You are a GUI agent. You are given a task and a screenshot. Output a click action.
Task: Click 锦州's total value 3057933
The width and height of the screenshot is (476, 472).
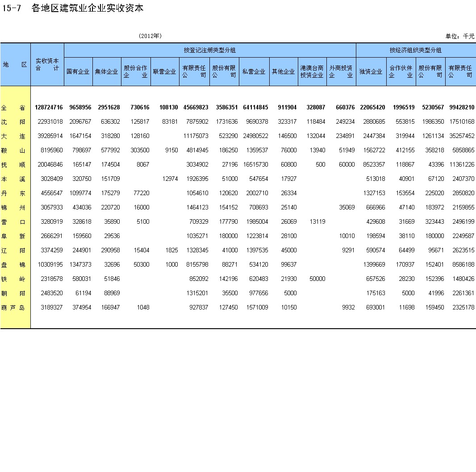[x=52, y=207]
